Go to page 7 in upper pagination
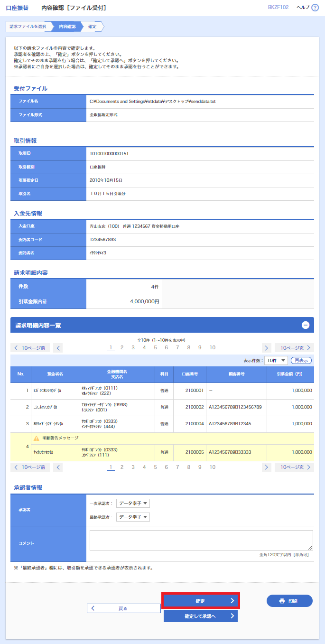The width and height of the screenshot is (325, 644). coord(177,347)
